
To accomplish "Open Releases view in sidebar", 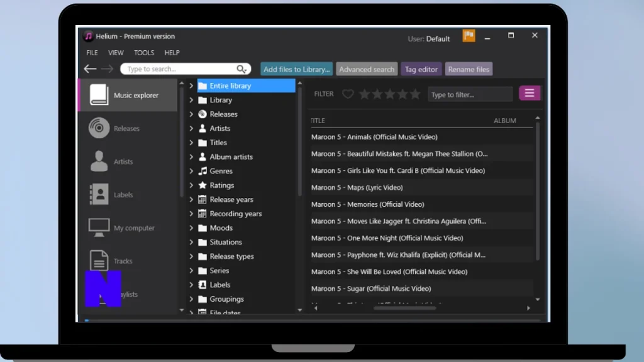I will (x=128, y=128).
